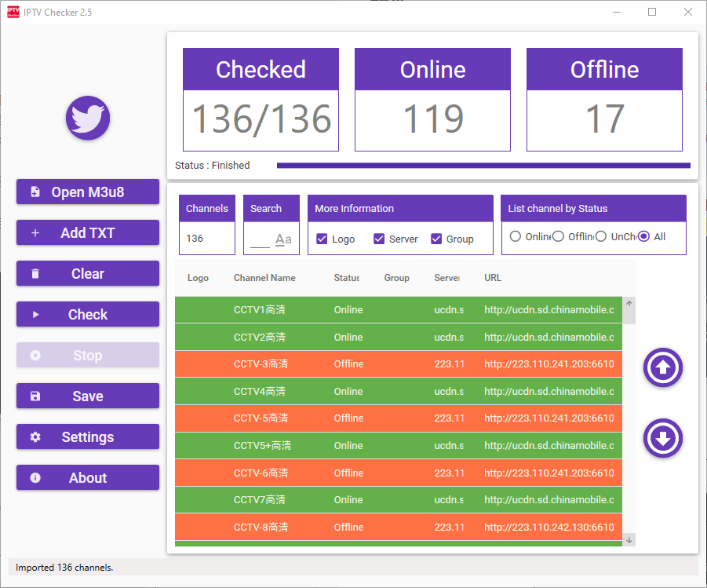Image resolution: width=707 pixels, height=588 pixels.
Task: Click the floppy disk icon on Save
Action: (x=35, y=396)
